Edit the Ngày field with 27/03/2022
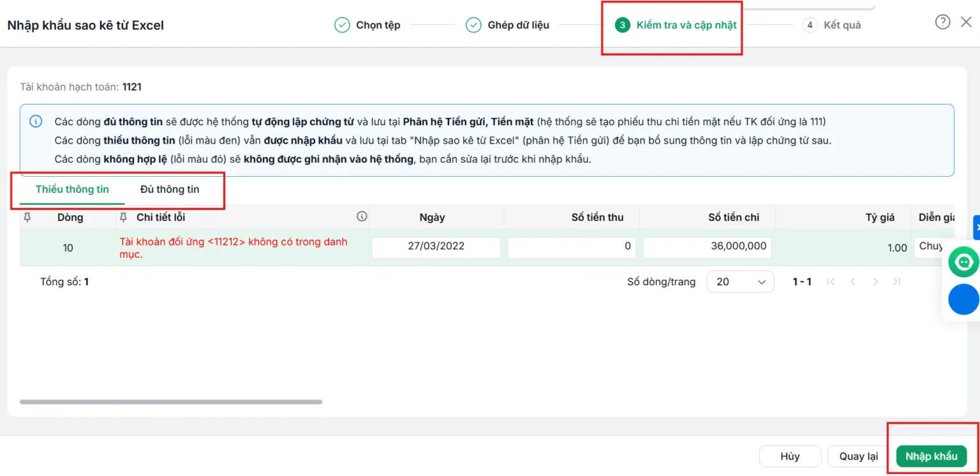The width and height of the screenshot is (980, 476). [436, 248]
